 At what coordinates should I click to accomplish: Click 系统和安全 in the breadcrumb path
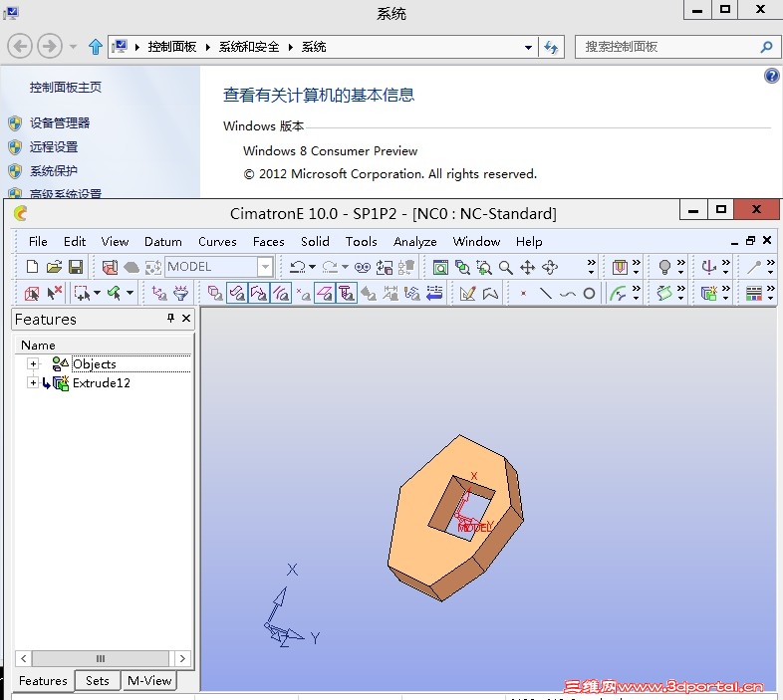[249, 47]
